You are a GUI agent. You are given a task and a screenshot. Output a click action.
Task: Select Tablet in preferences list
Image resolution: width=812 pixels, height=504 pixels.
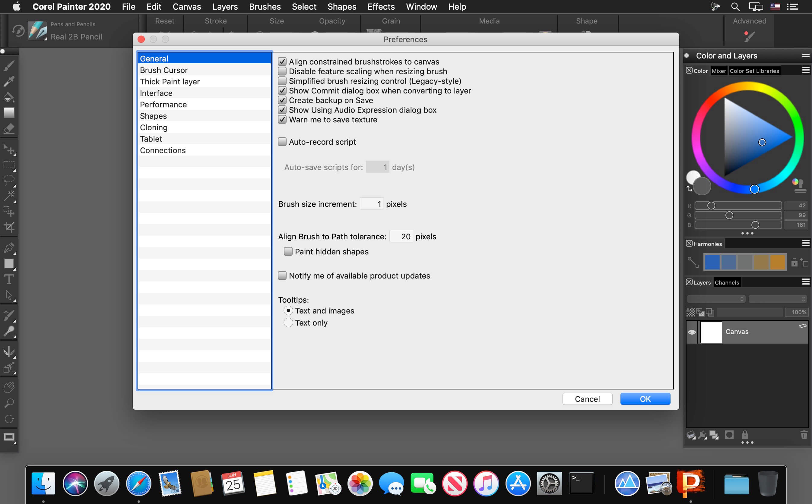click(x=205, y=139)
